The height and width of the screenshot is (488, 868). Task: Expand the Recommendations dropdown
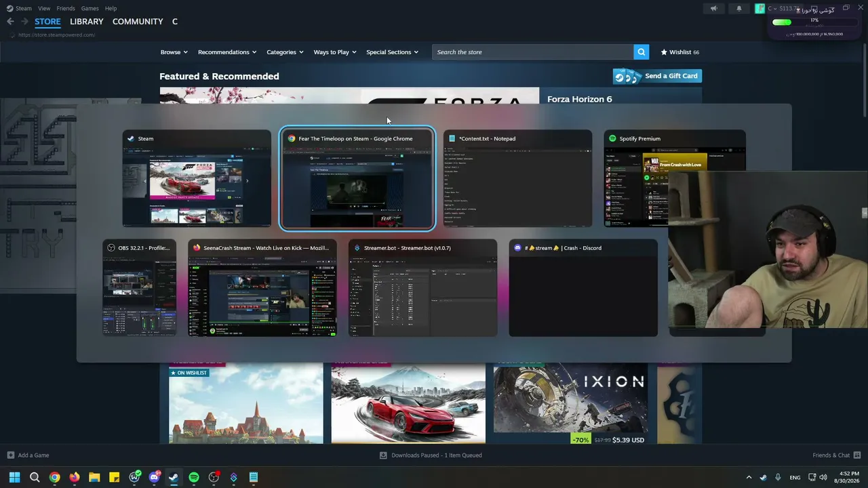click(x=227, y=52)
